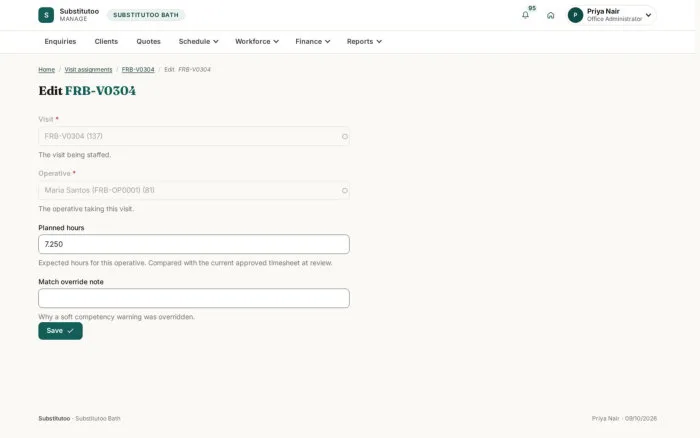This screenshot has width=700, height=438.
Task: Click 'Why a soft competency warning' help text
Action: [117, 317]
